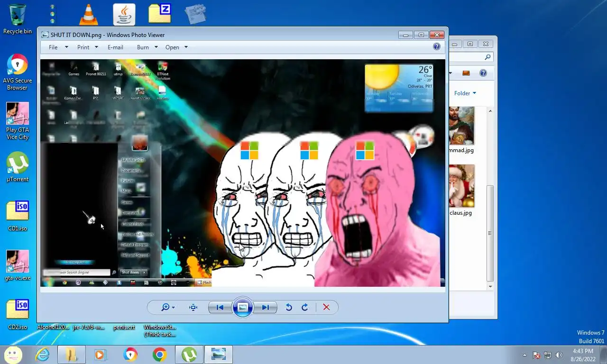Image resolution: width=607 pixels, height=364 pixels.
Task: Select the zipped folder desktop icon
Action: click(160, 14)
